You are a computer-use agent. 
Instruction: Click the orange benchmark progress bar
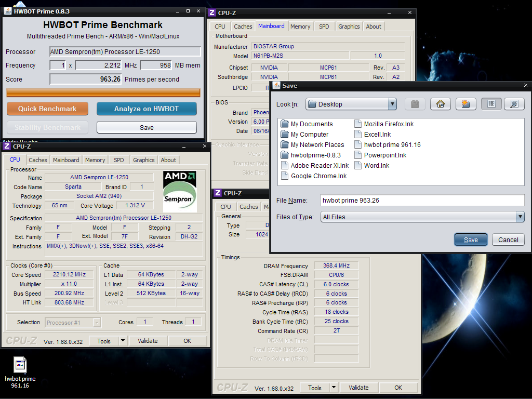click(x=103, y=92)
